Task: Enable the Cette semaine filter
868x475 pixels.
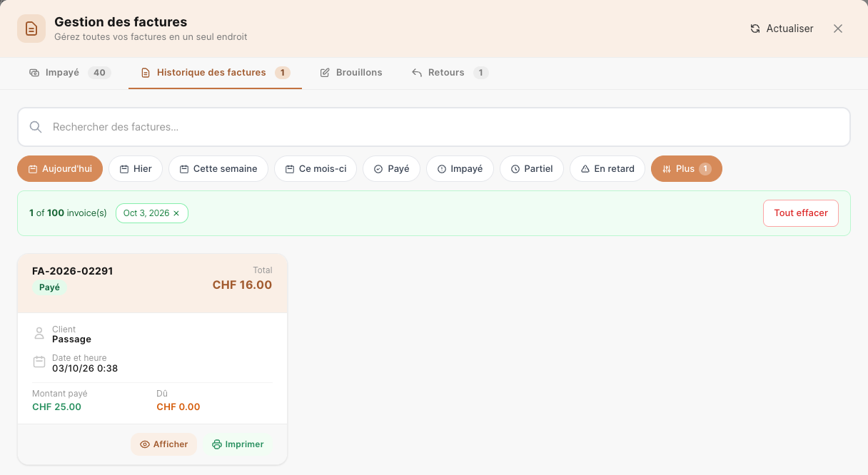Action: tap(218, 169)
